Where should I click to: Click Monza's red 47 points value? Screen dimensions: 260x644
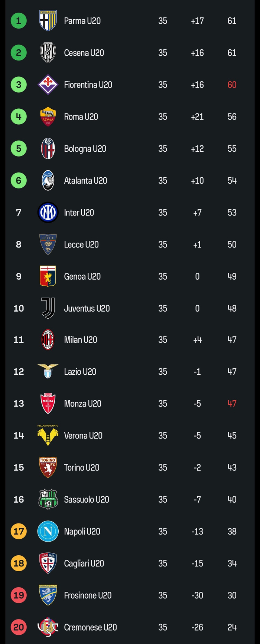click(x=232, y=404)
